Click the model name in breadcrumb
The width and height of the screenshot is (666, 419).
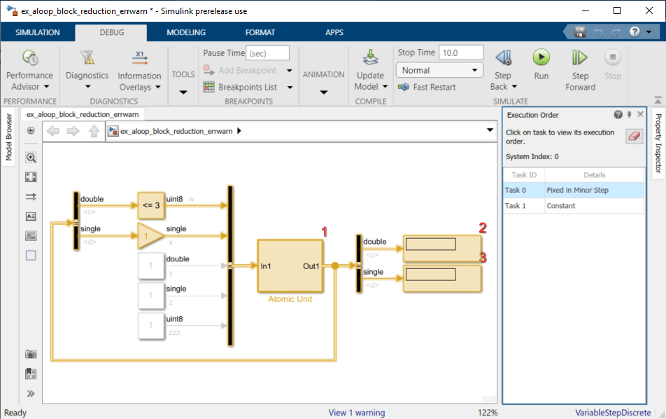pyautogui.click(x=176, y=131)
